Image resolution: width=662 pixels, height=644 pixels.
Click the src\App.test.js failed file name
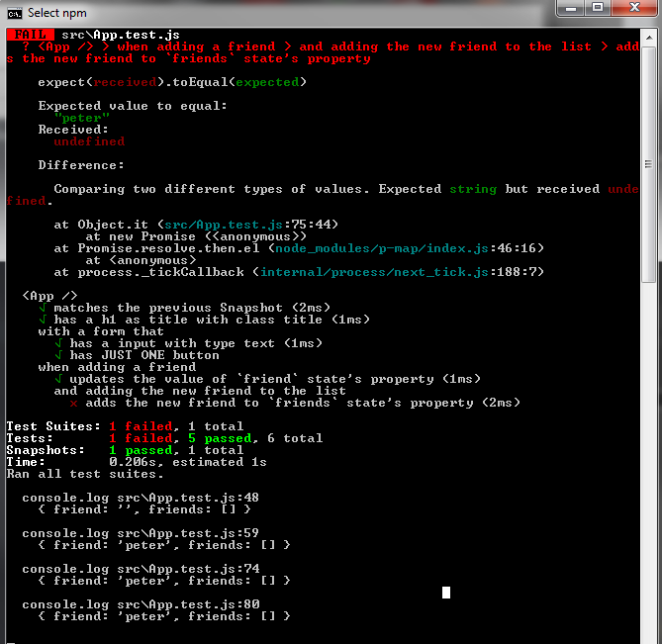(x=121, y=35)
